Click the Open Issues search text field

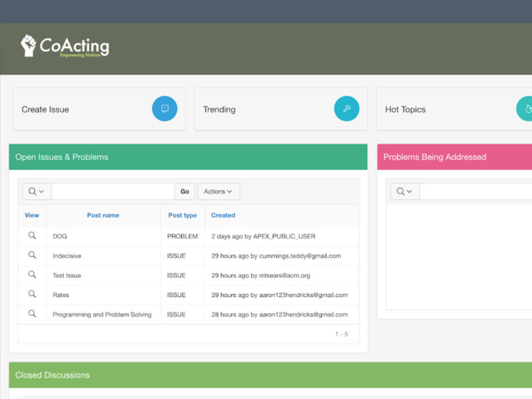point(112,192)
